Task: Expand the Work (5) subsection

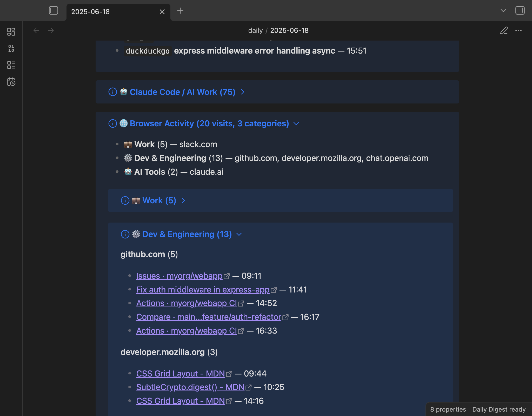Action: point(184,201)
